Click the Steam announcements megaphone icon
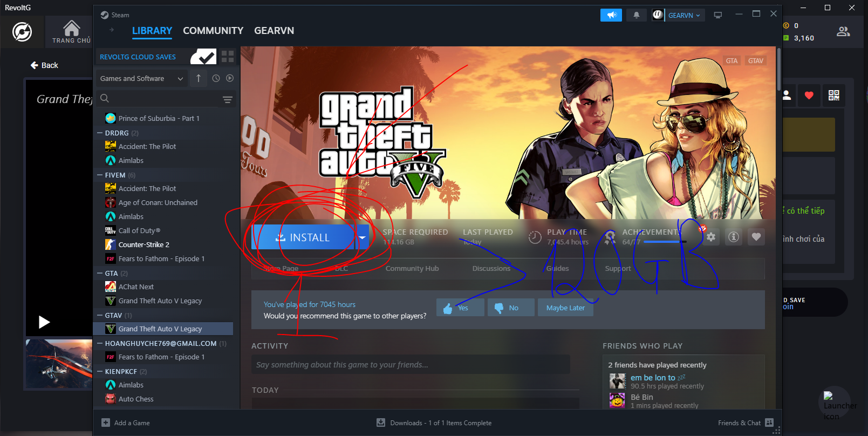 [x=611, y=15]
